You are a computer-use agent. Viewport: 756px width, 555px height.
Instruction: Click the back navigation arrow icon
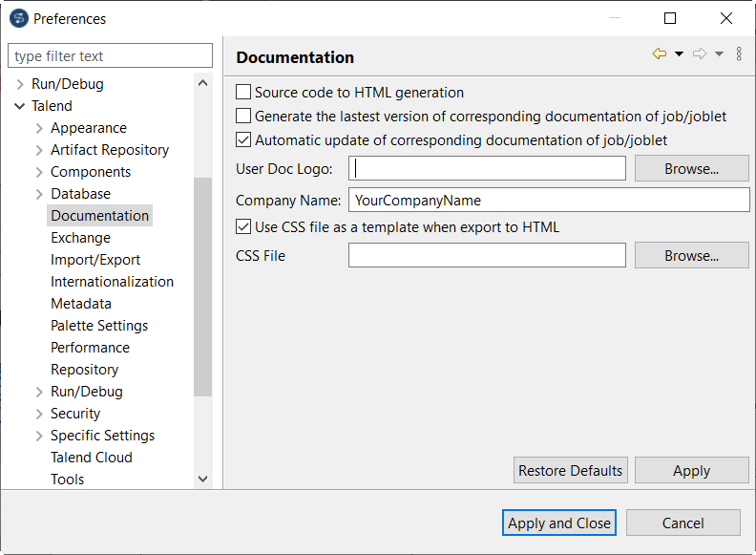tap(659, 54)
